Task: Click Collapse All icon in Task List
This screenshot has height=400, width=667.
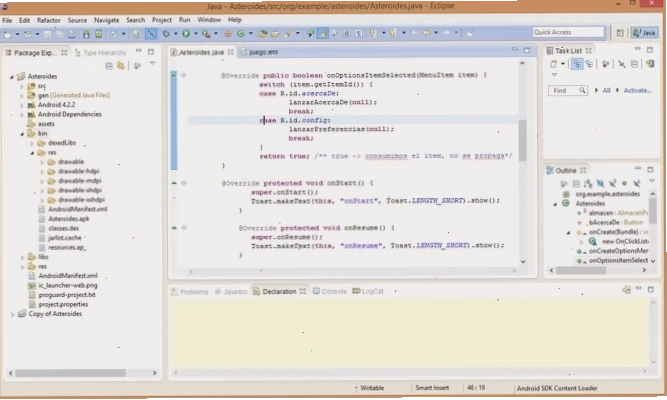Action: click(x=634, y=64)
